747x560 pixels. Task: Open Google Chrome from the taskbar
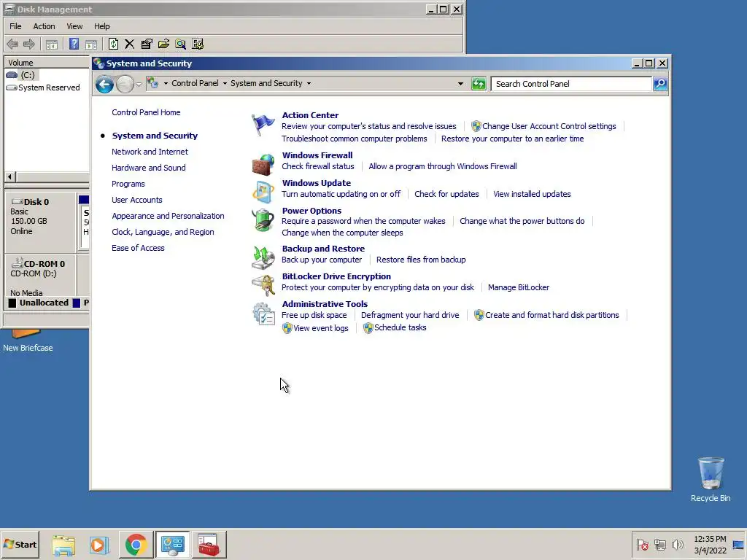pos(136,545)
